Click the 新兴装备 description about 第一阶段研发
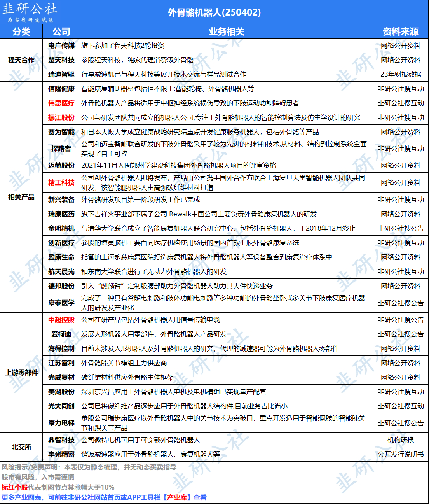 pos(141,199)
